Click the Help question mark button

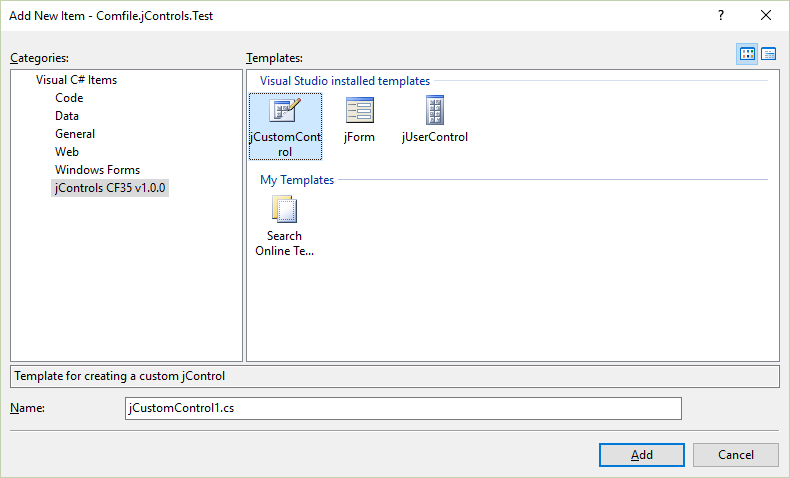tap(721, 16)
